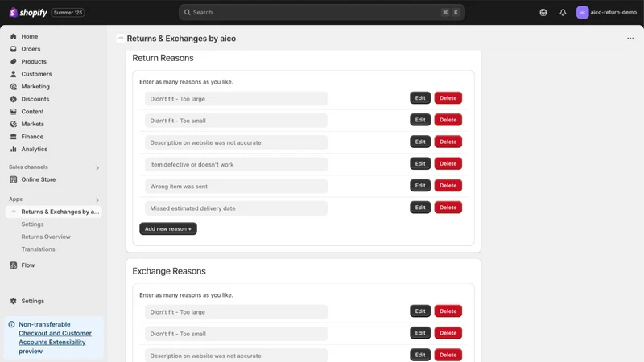The height and width of the screenshot is (362, 644).
Task: Delete return reason 'Didn't fit - Too large'
Action: [448, 97]
